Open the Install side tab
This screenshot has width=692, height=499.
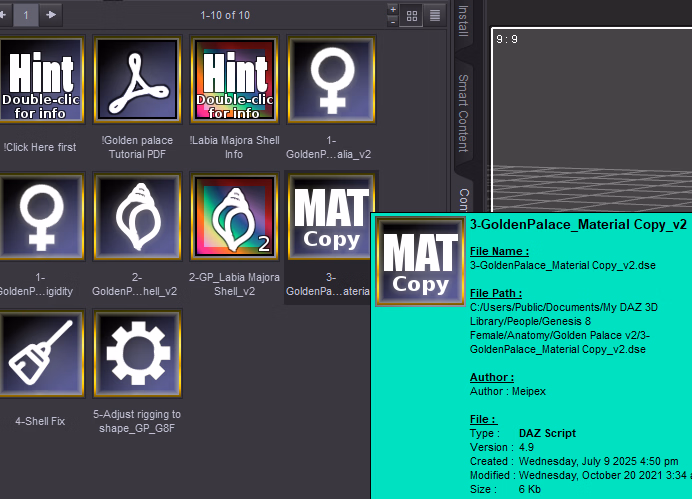(463, 20)
